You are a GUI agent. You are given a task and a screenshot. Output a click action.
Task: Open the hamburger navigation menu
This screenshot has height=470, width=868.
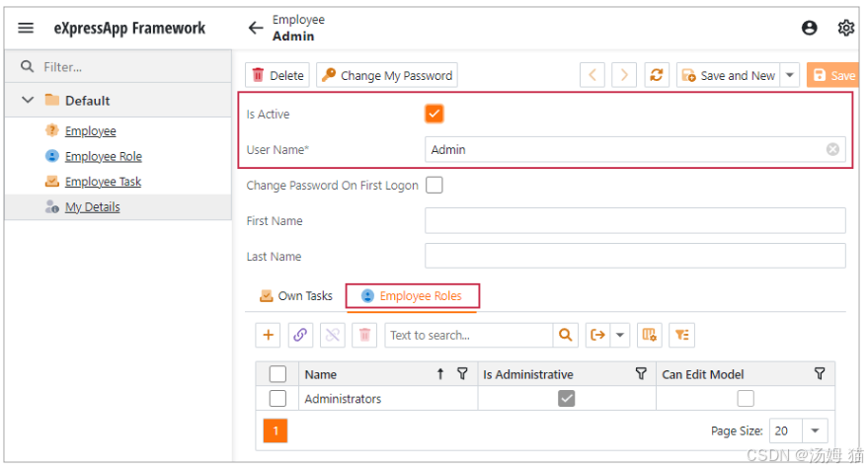(x=26, y=28)
